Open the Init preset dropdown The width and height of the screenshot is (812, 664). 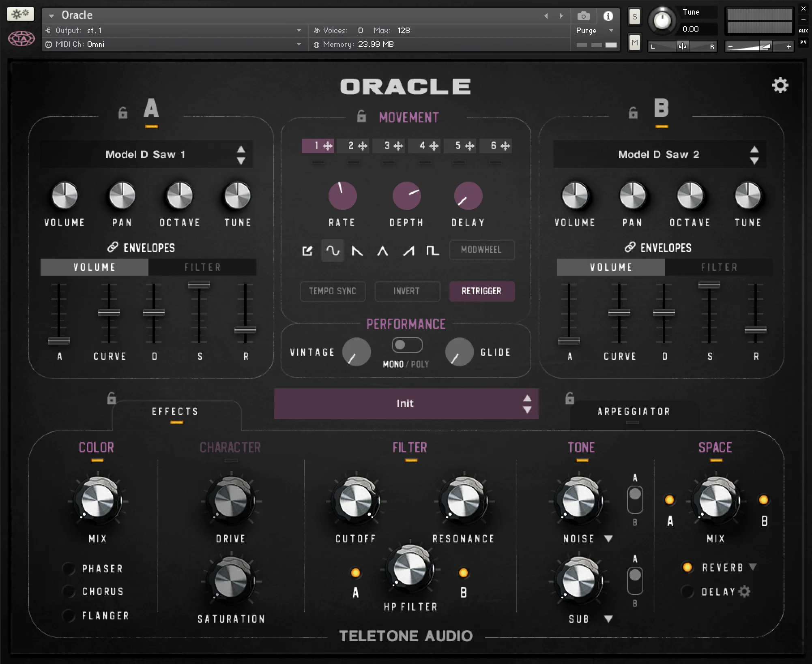(406, 404)
